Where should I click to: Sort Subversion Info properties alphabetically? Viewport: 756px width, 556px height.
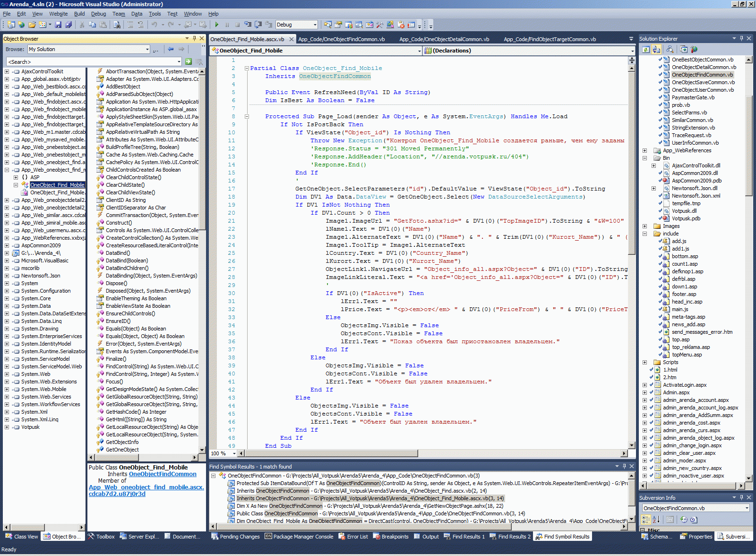click(x=656, y=520)
